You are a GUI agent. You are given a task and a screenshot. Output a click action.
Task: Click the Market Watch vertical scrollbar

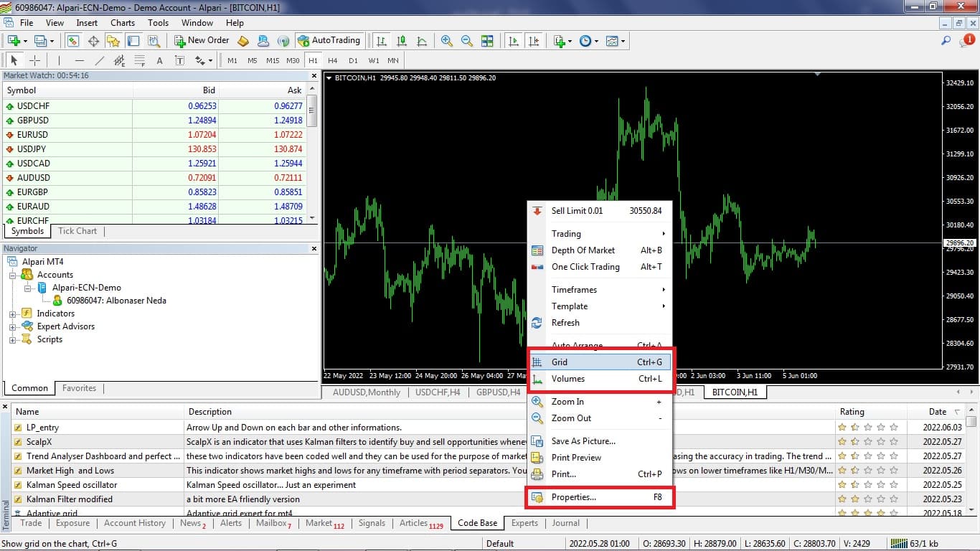tap(312, 153)
